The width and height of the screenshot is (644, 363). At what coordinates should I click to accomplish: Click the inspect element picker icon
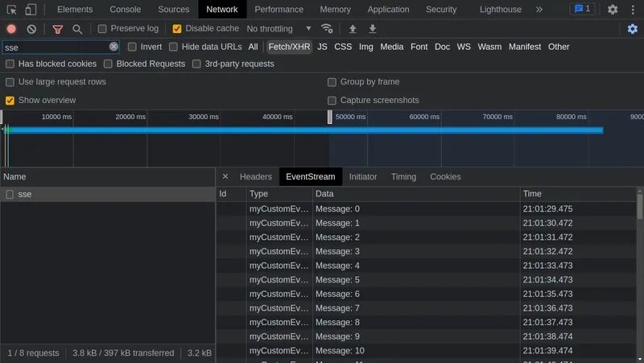pyautogui.click(x=12, y=10)
